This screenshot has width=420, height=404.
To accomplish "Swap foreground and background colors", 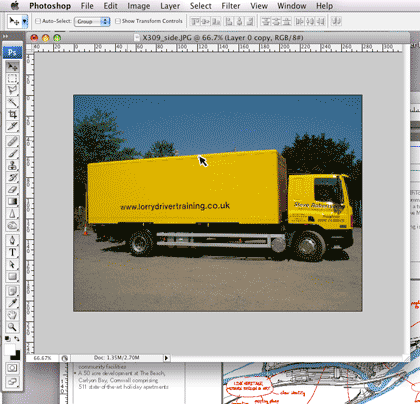I will click(x=17, y=339).
